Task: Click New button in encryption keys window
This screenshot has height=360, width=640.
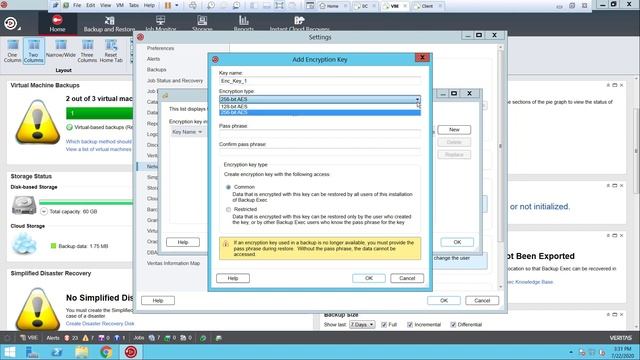Action: point(454,129)
